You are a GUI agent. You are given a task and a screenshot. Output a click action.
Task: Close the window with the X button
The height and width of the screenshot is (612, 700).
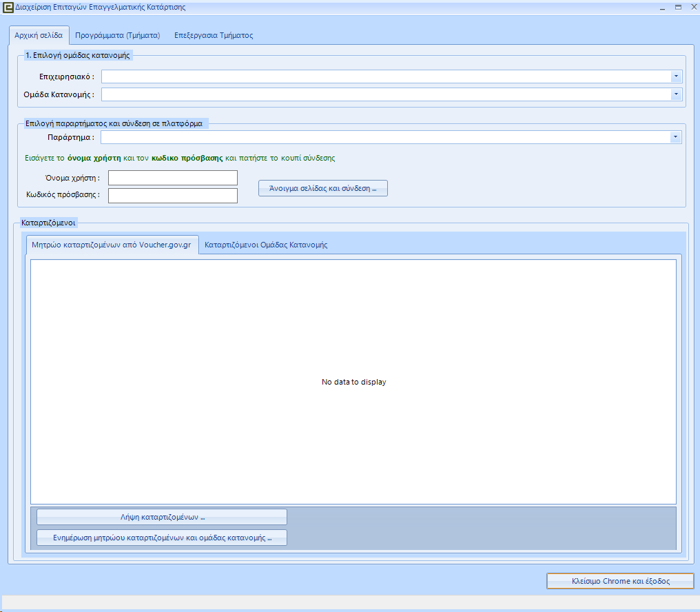(x=692, y=7)
